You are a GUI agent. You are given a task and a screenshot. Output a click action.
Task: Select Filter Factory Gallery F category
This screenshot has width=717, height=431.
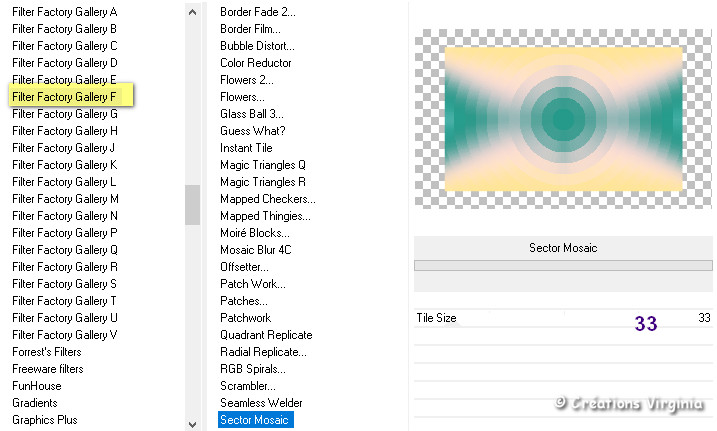click(64, 97)
